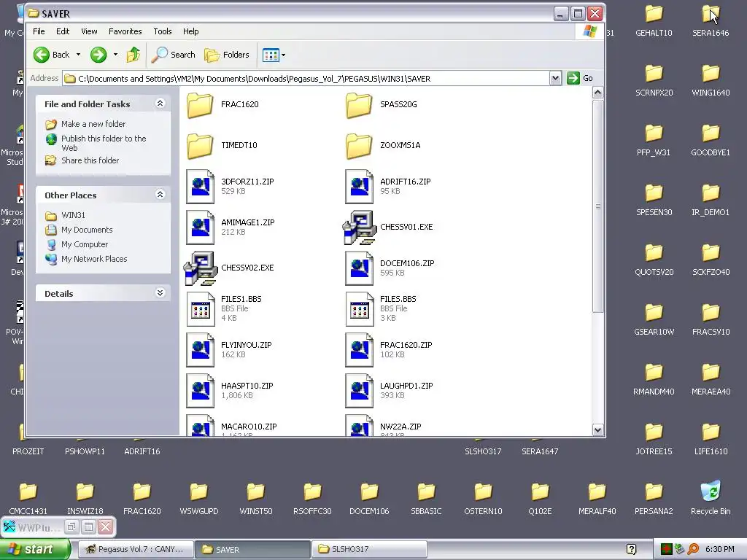
Task: Click the help question mark tray icon
Action: pyautogui.click(x=631, y=549)
